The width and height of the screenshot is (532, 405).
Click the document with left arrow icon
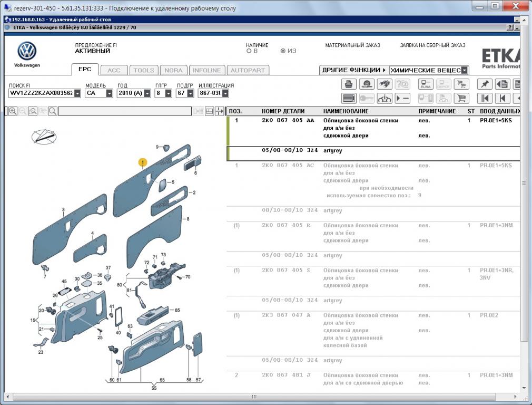click(503, 84)
